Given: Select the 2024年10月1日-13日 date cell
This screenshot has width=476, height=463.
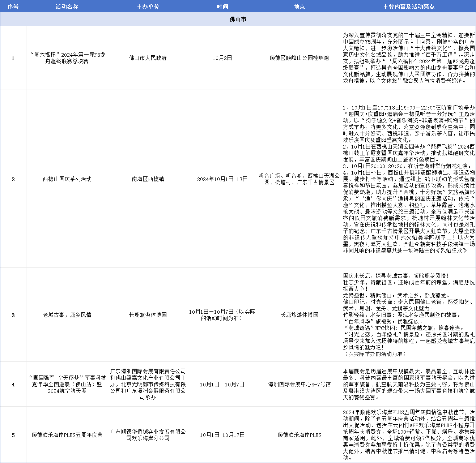Looking at the screenshot, I should pos(222,179).
